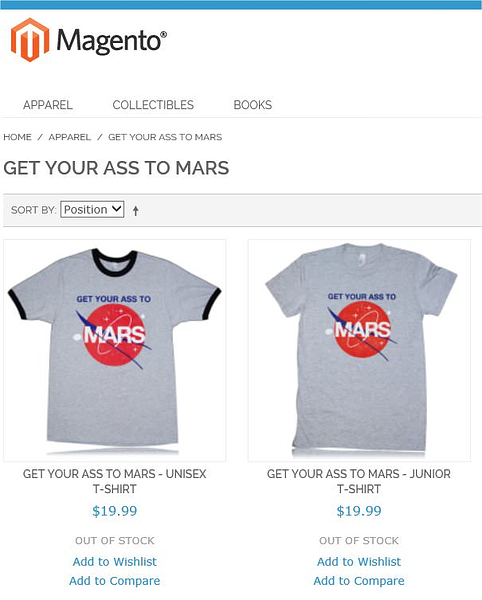Click the Unisex T-Shirt $19.99 price

(x=115, y=511)
